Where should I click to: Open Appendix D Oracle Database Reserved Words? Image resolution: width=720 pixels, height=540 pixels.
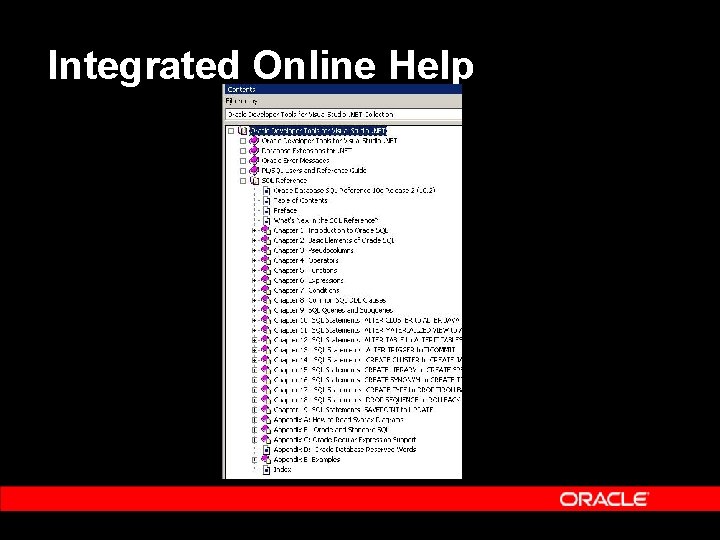(344, 450)
